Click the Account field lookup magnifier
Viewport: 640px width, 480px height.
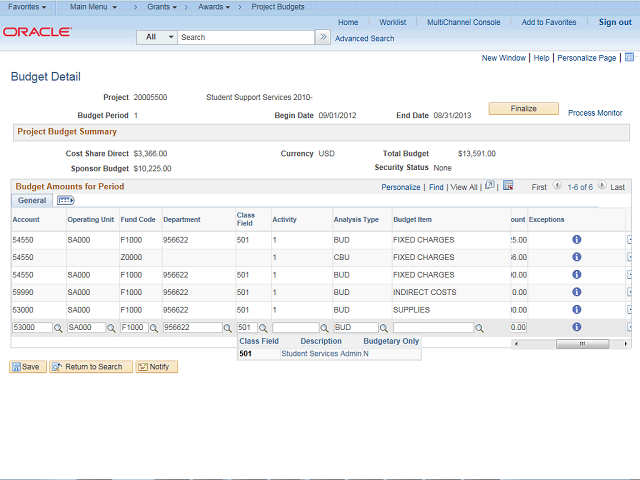[x=58, y=328]
